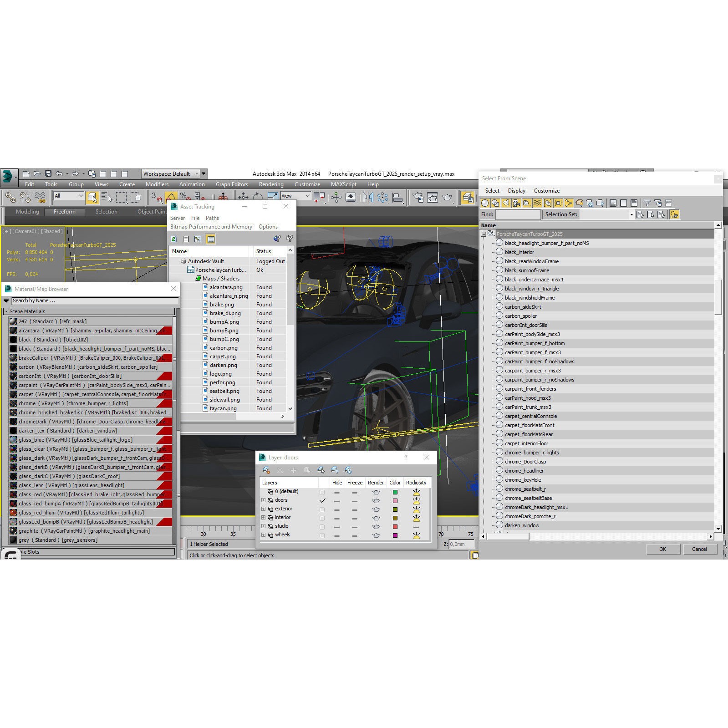Image resolution: width=728 pixels, height=728 pixels.
Task: Click the Save File icon
Action: pyautogui.click(x=48, y=174)
